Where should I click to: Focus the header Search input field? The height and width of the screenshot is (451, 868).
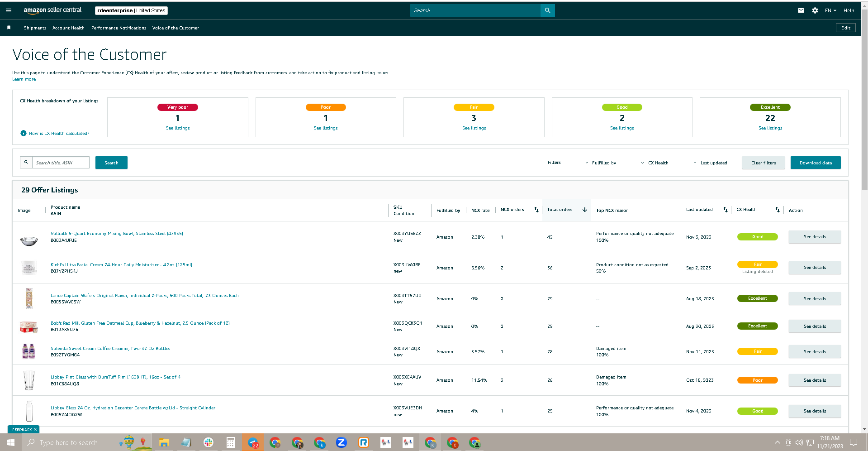475,10
